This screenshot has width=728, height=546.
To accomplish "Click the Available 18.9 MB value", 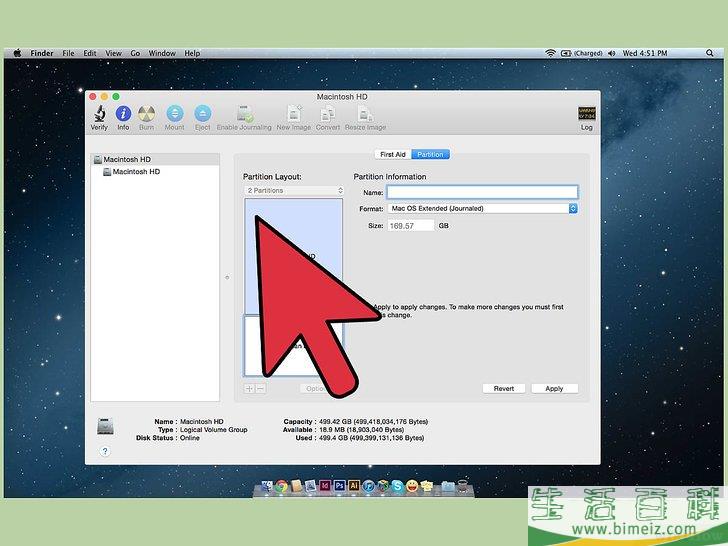I will pyautogui.click(x=361, y=430).
